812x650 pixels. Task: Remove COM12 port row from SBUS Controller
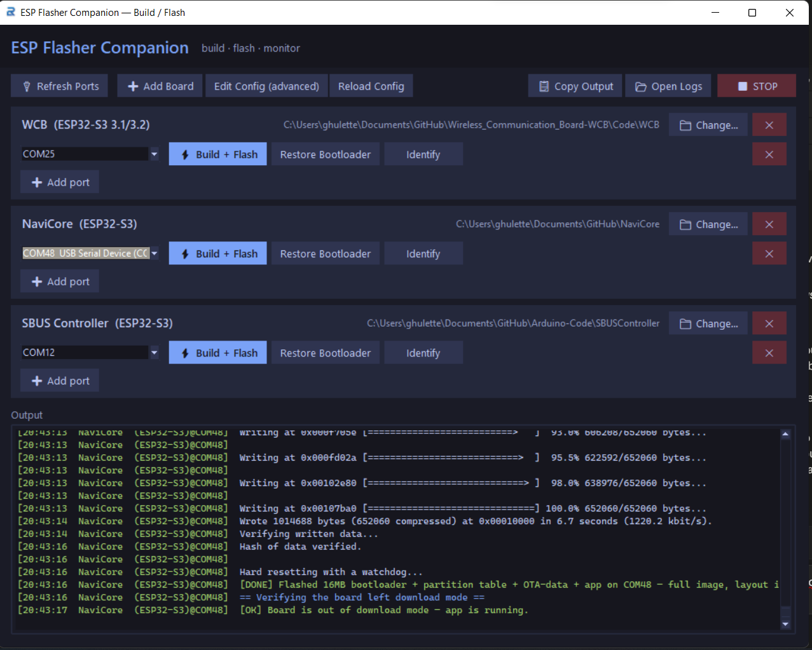pyautogui.click(x=769, y=352)
